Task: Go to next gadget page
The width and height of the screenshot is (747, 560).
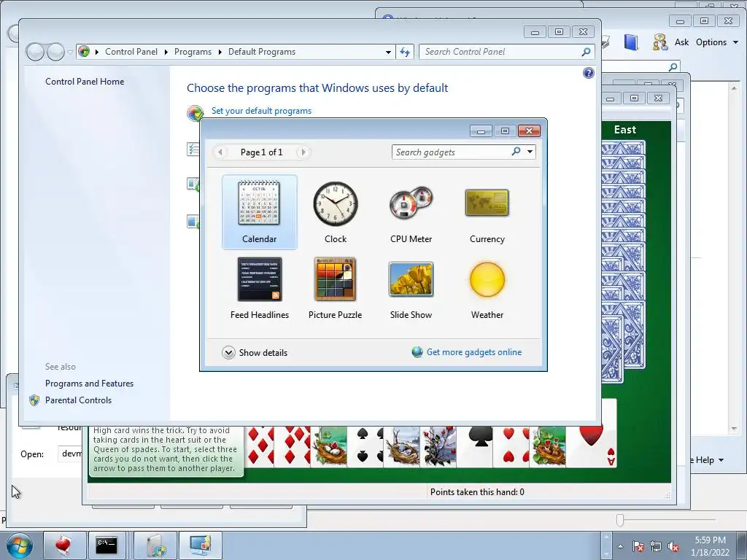Action: [303, 152]
